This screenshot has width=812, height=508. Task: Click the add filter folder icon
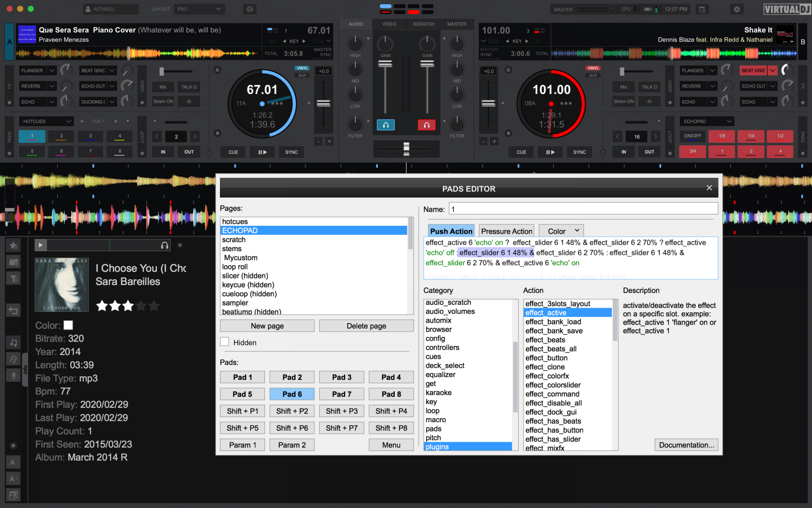point(14,278)
